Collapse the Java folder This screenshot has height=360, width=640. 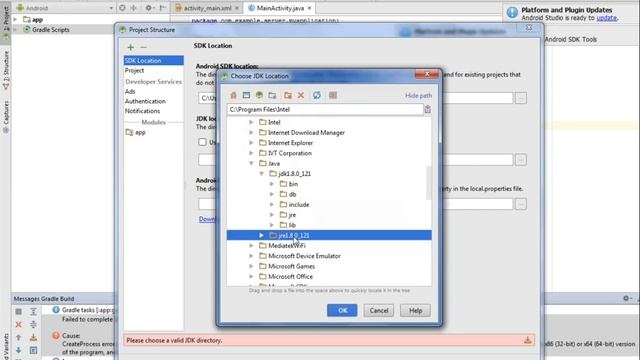point(251,163)
